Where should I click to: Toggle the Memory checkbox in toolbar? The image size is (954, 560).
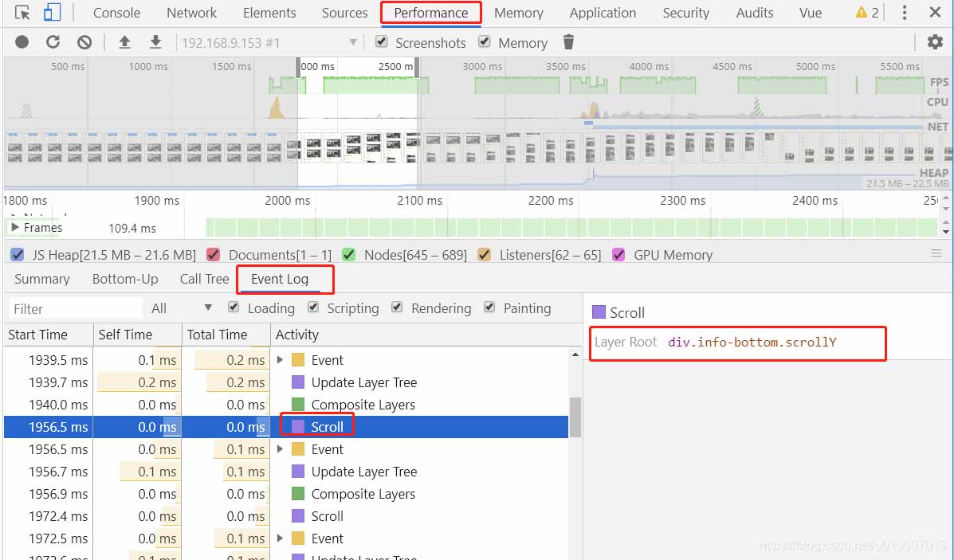(485, 42)
